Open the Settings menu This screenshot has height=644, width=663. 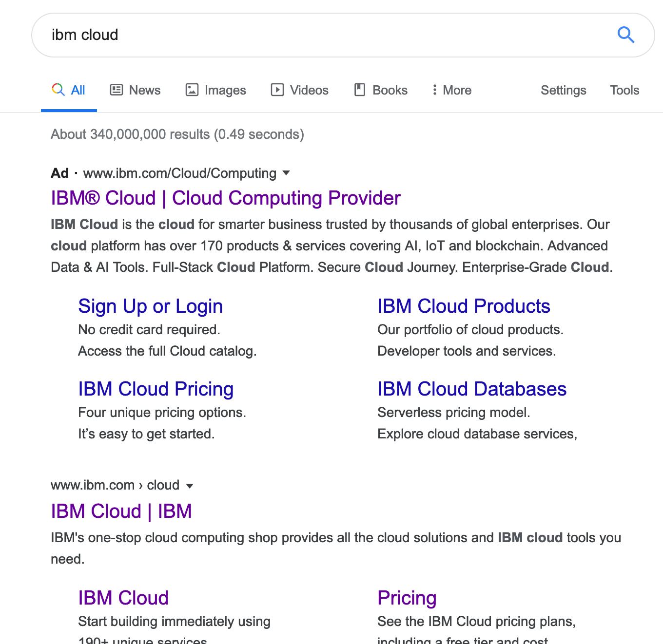pos(564,90)
